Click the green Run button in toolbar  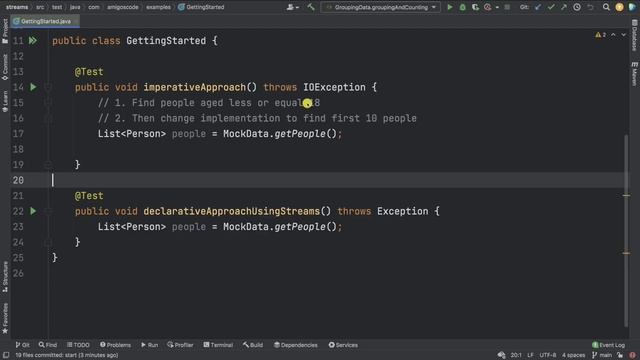coord(450,7)
